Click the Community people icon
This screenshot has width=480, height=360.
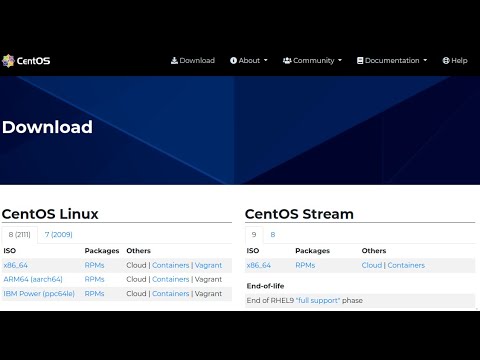(287, 60)
